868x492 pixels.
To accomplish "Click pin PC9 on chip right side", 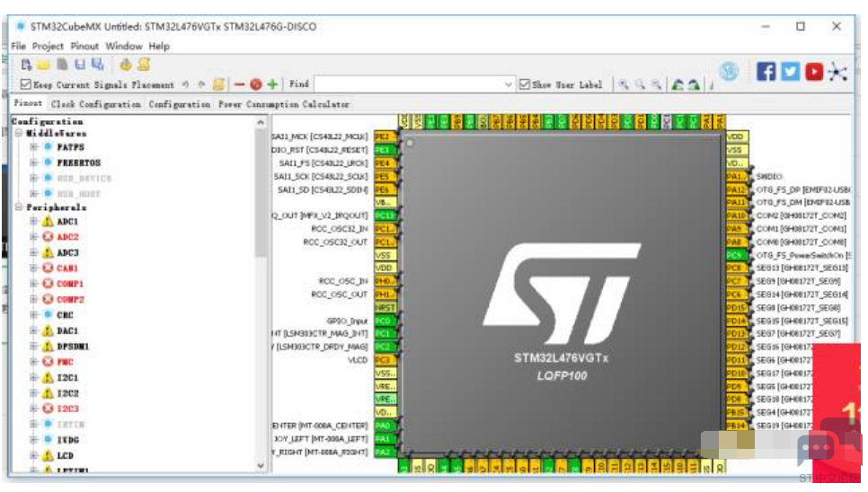I will point(736,255).
